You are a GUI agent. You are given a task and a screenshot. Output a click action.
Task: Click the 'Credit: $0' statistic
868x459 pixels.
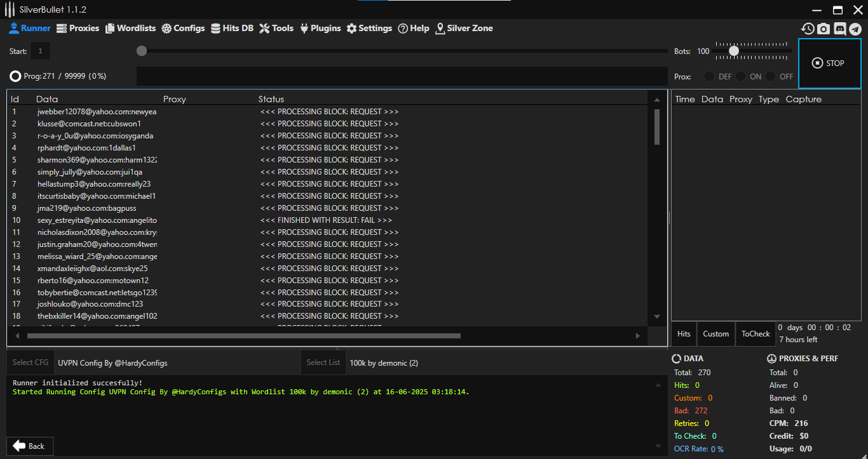coord(789,436)
